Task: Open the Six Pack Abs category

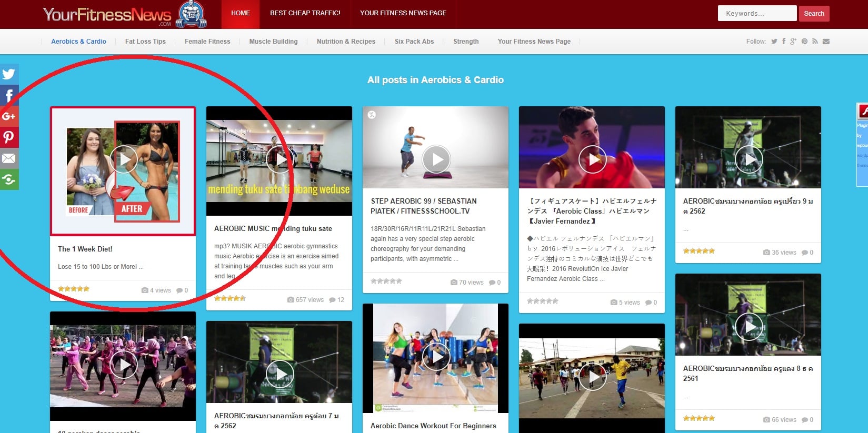Action: point(414,42)
